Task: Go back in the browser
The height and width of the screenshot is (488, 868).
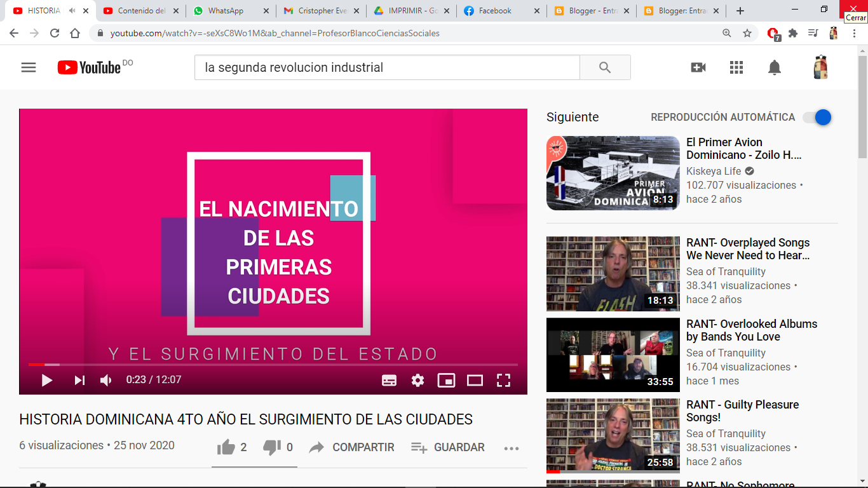Action: [15, 33]
